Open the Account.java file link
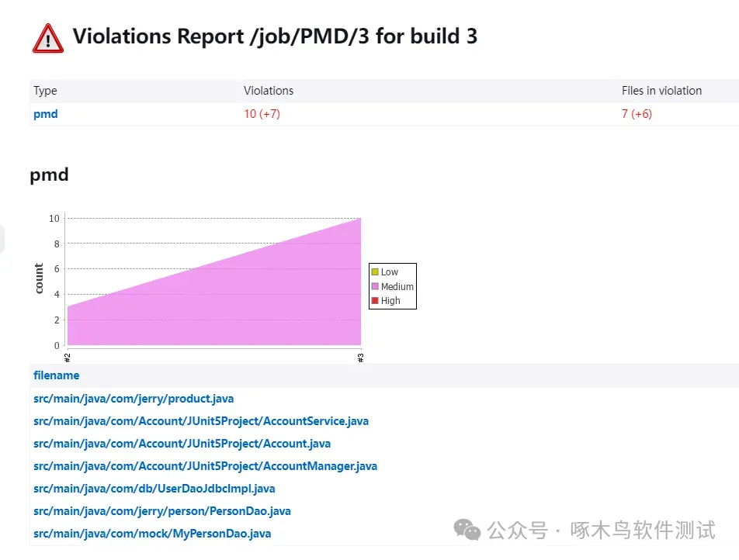The height and width of the screenshot is (560, 739). coord(182,444)
